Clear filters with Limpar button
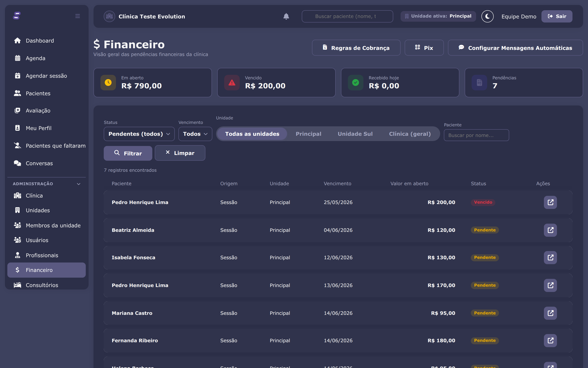 click(x=180, y=153)
